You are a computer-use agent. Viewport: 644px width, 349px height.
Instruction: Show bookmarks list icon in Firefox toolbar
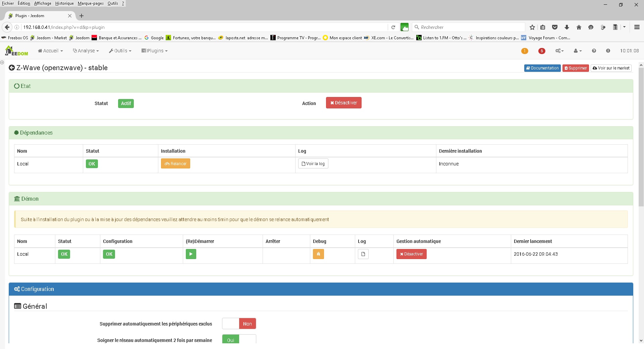[543, 27]
